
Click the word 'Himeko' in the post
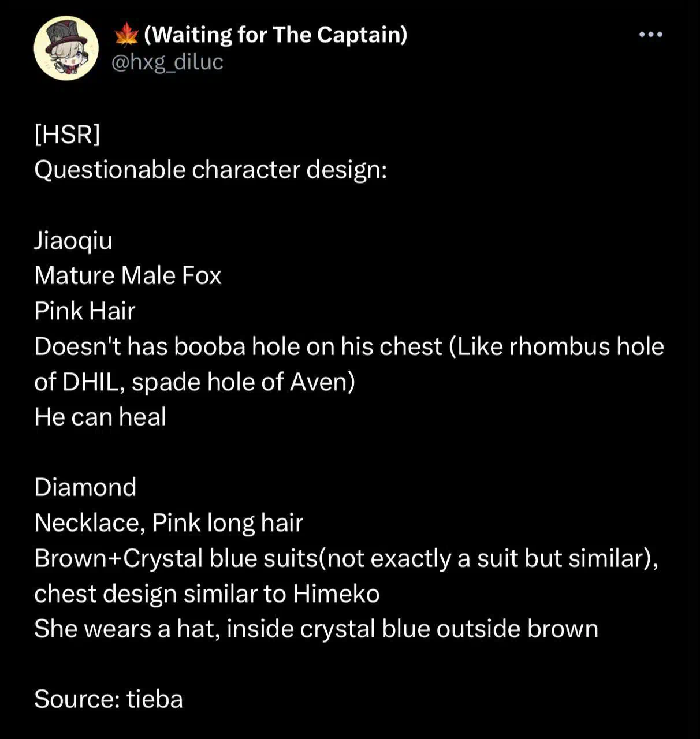(336, 594)
